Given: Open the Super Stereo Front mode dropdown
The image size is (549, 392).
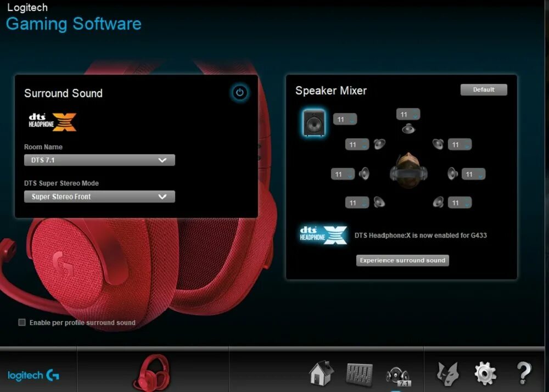Looking at the screenshot, I should point(99,197).
